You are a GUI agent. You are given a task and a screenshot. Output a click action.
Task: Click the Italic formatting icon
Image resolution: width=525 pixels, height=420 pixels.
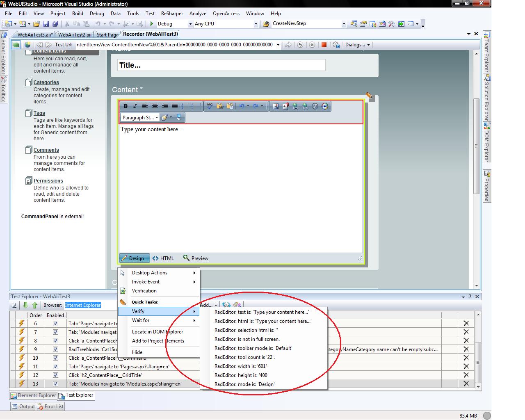coord(135,106)
